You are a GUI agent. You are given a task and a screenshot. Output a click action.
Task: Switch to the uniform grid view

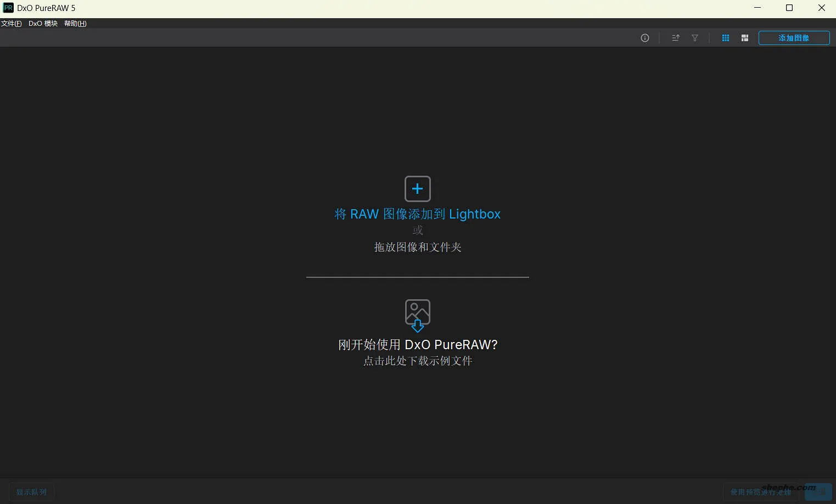tap(726, 38)
